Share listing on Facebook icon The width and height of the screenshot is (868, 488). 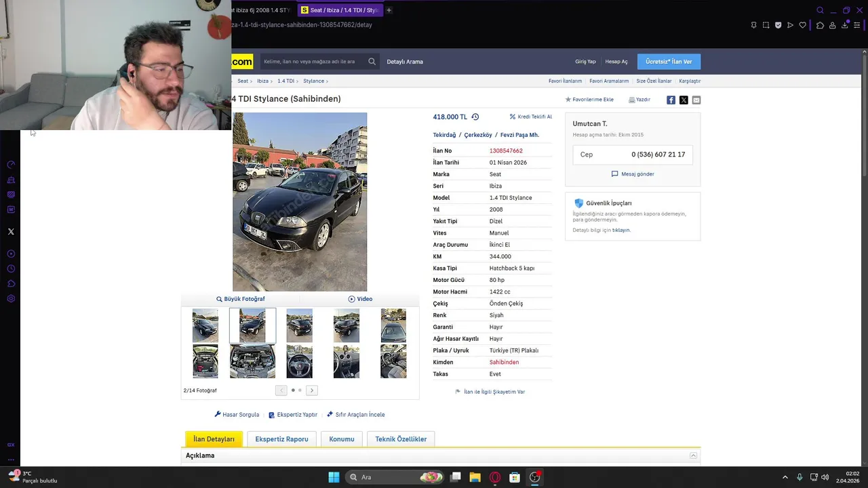pyautogui.click(x=671, y=100)
